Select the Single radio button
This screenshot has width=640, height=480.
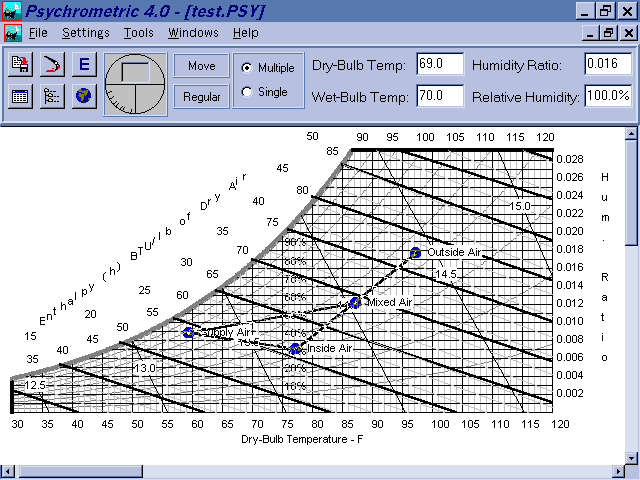click(x=247, y=92)
